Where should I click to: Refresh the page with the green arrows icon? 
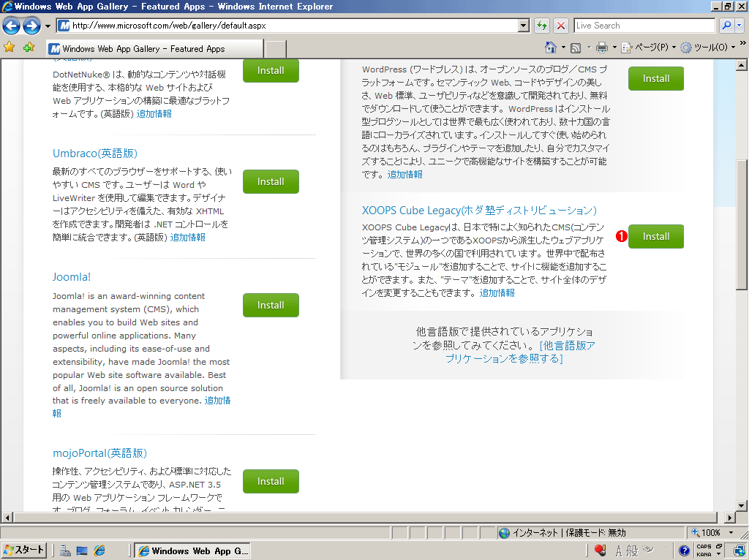point(542,26)
